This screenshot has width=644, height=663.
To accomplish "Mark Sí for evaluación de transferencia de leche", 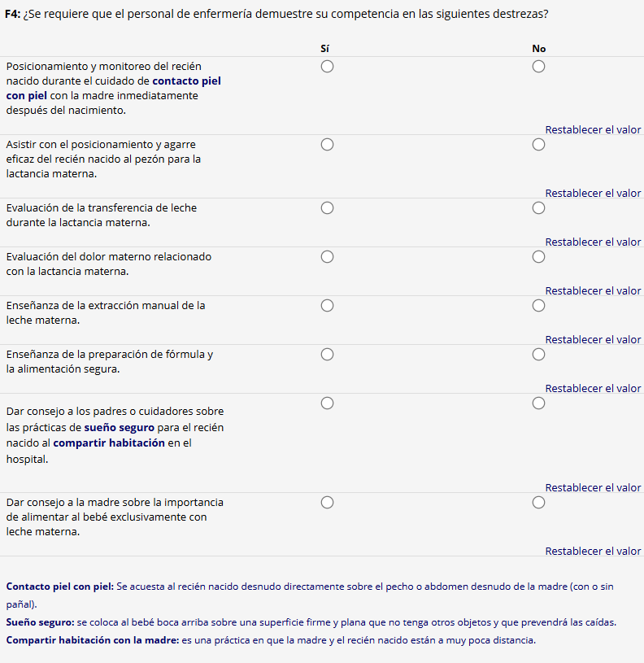I will click(x=327, y=208).
